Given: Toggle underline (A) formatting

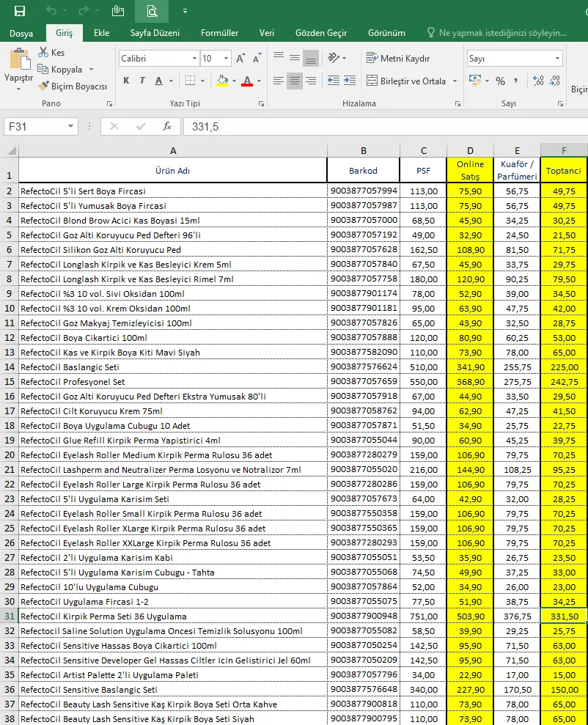Looking at the screenshot, I should pos(158,81).
